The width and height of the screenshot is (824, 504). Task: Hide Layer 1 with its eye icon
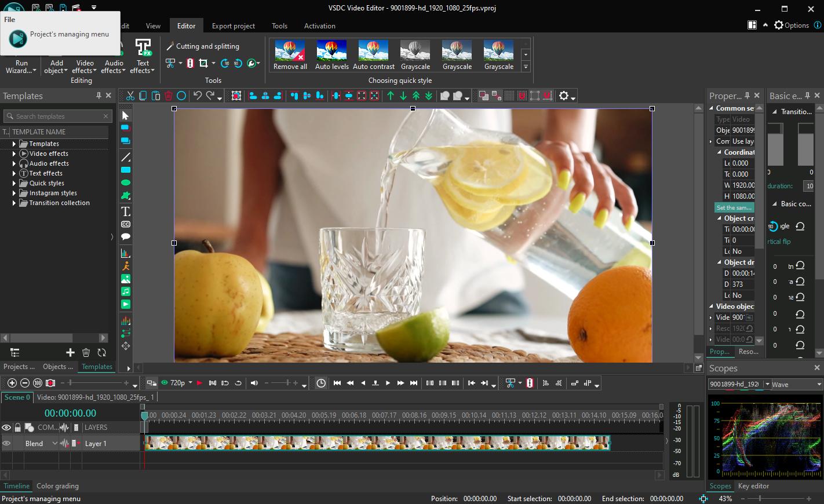6,443
